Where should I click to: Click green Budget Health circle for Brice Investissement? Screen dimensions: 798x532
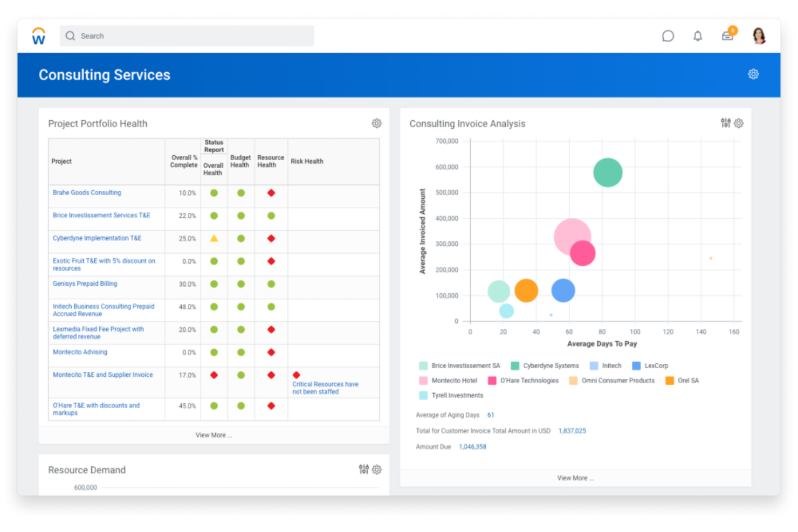(241, 216)
